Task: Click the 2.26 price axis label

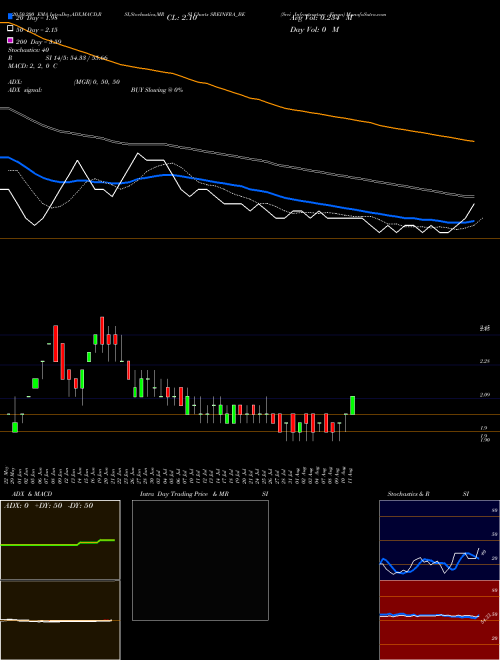Action: [x=485, y=361]
